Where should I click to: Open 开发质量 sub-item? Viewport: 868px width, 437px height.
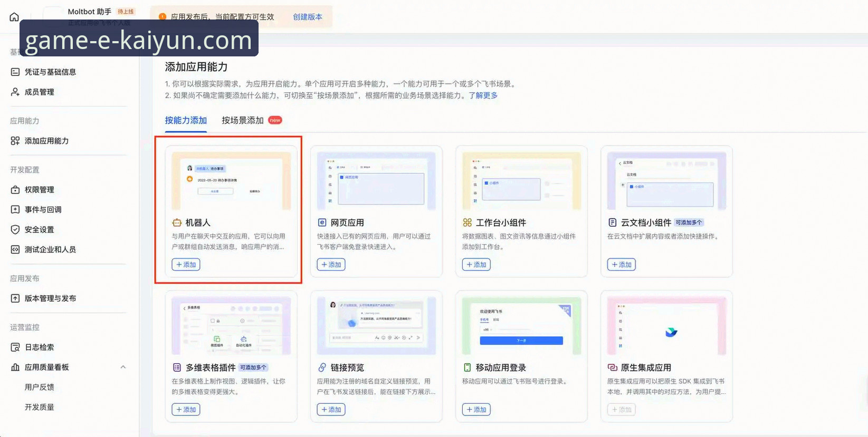tap(40, 407)
